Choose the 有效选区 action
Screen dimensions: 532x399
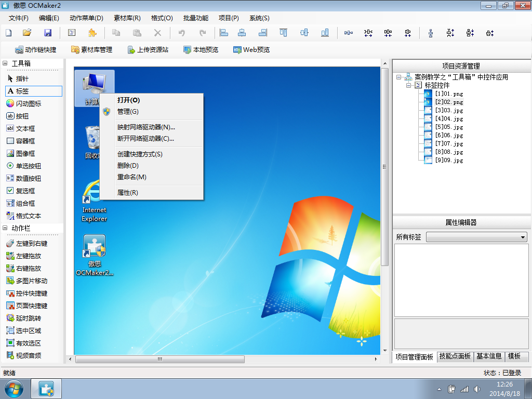coord(24,343)
